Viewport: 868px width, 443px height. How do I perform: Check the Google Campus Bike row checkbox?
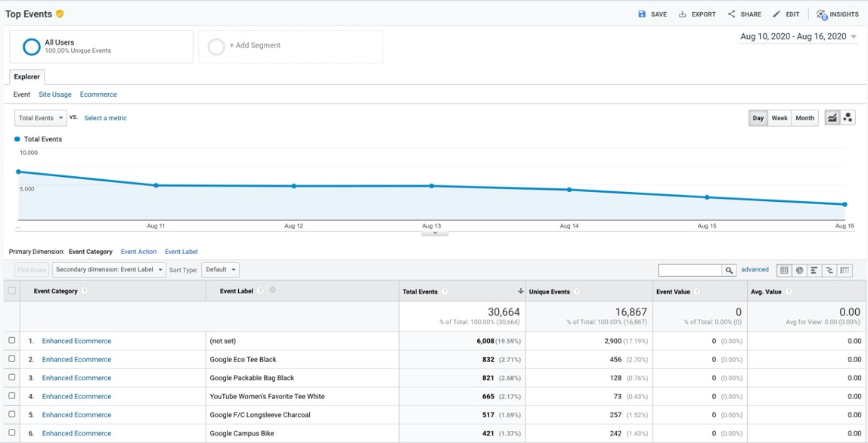tap(12, 433)
